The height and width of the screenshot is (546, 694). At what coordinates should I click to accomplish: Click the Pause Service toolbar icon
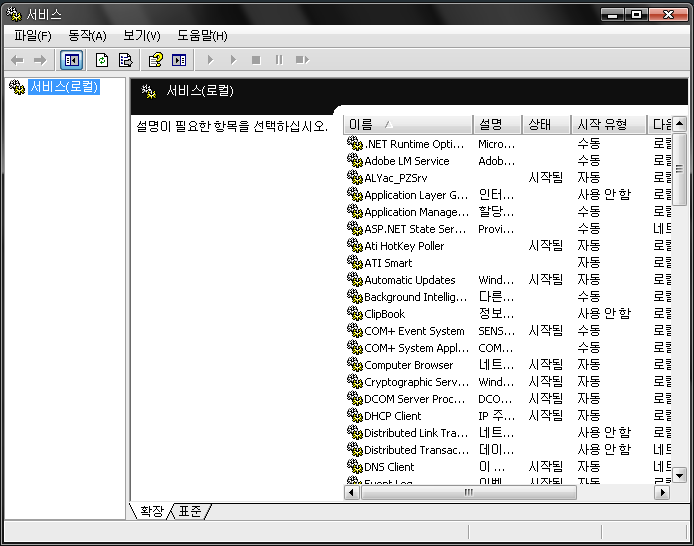[x=279, y=60]
